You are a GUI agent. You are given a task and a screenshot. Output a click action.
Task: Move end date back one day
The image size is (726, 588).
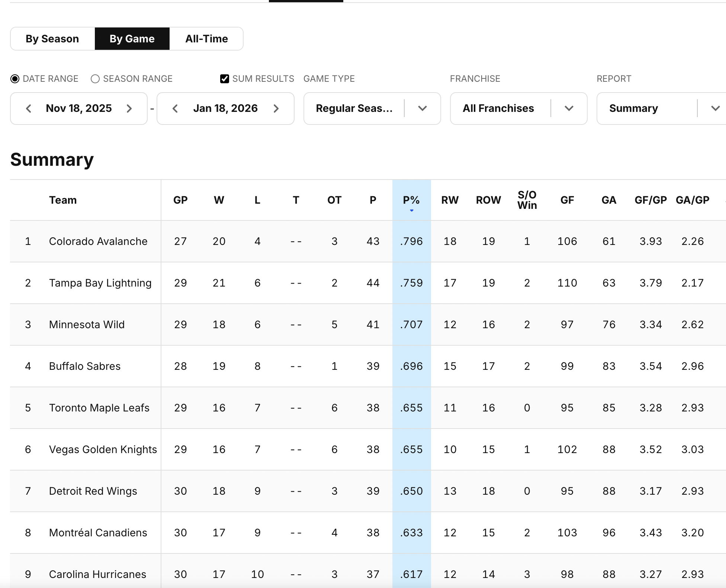click(x=175, y=109)
